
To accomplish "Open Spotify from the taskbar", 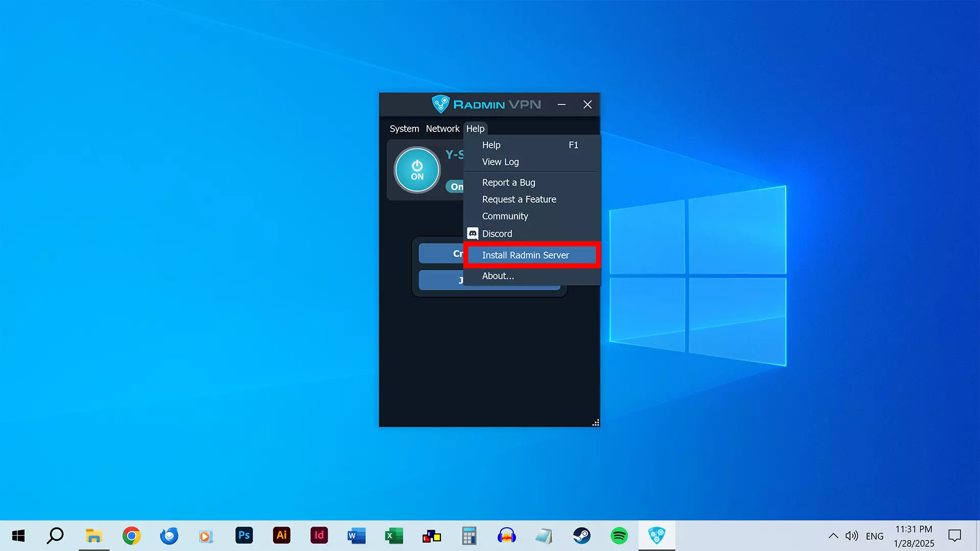I will tap(619, 535).
